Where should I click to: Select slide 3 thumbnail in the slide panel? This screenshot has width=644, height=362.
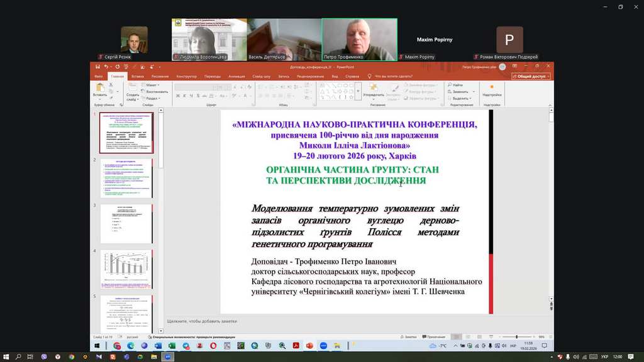click(x=126, y=224)
